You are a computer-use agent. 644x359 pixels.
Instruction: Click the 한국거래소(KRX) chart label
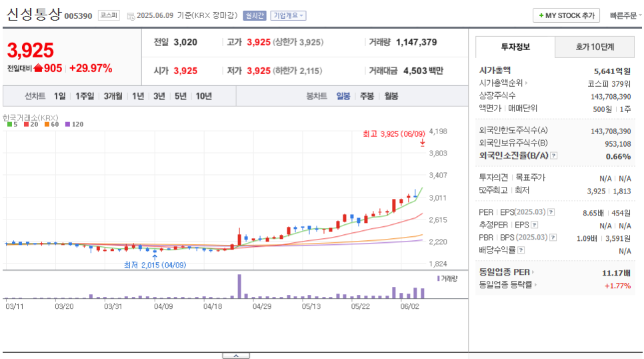tap(31, 117)
